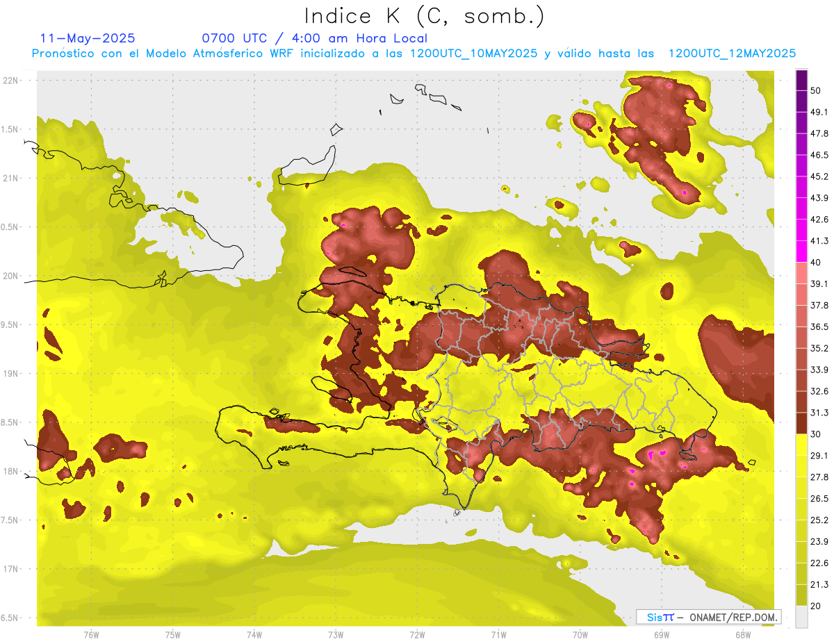
Task: Click the 17N latitude label
Action: click(x=11, y=569)
